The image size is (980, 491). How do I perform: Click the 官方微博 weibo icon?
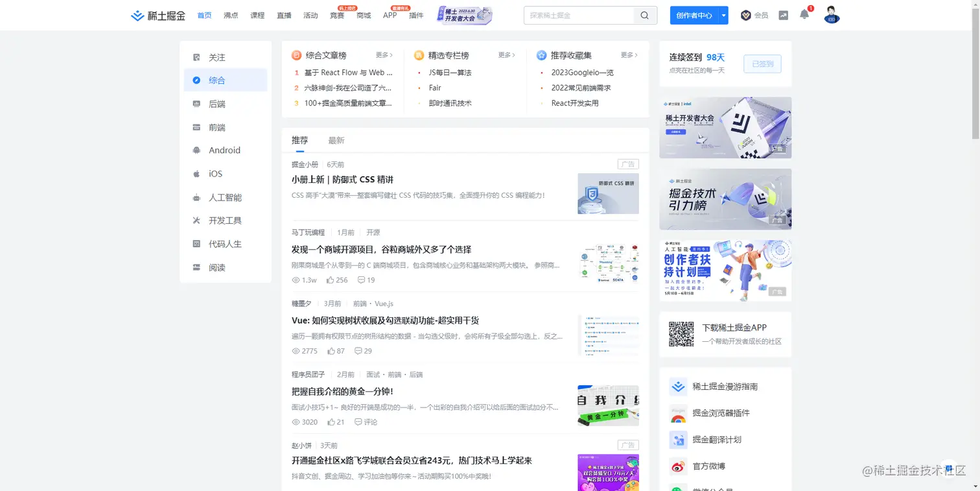(678, 466)
